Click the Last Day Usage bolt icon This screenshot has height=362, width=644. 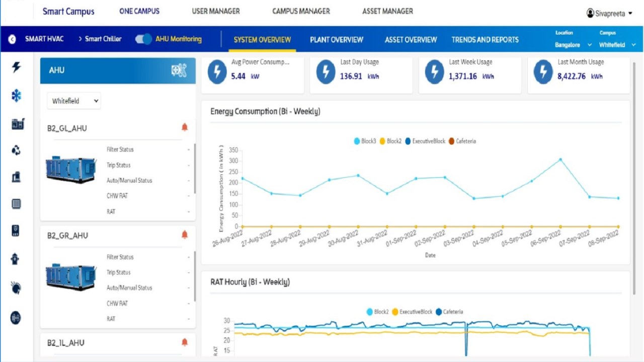(x=326, y=72)
